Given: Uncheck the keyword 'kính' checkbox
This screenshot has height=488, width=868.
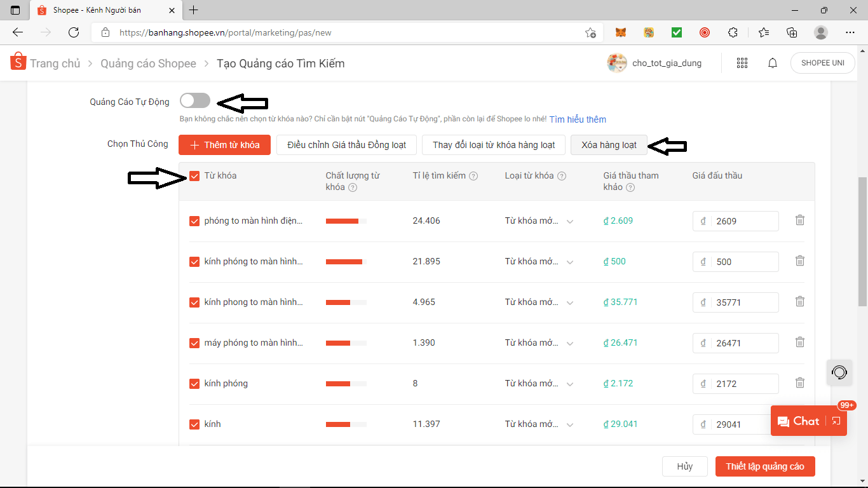Looking at the screenshot, I should tap(194, 424).
